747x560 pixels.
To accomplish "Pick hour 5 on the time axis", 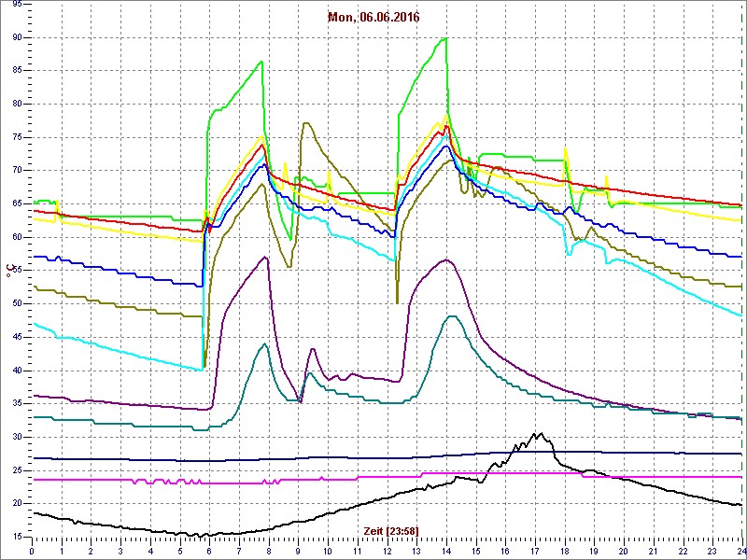I will click(x=179, y=550).
